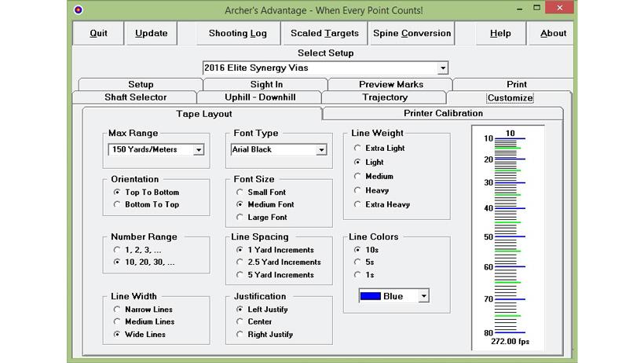The width and height of the screenshot is (644, 363).
Task: Select the Tape Layout sub-tab
Action: click(x=203, y=114)
